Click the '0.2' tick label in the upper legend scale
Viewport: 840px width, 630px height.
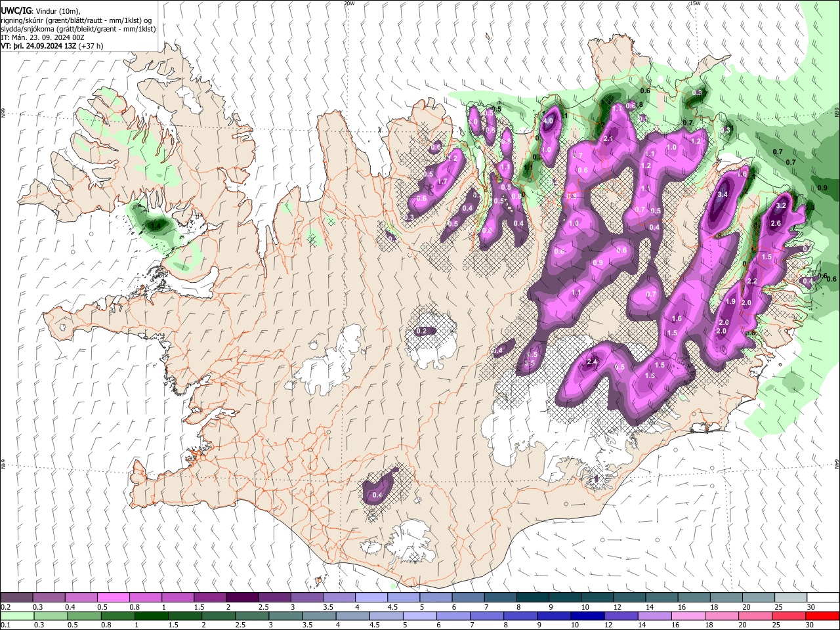(x=5, y=607)
